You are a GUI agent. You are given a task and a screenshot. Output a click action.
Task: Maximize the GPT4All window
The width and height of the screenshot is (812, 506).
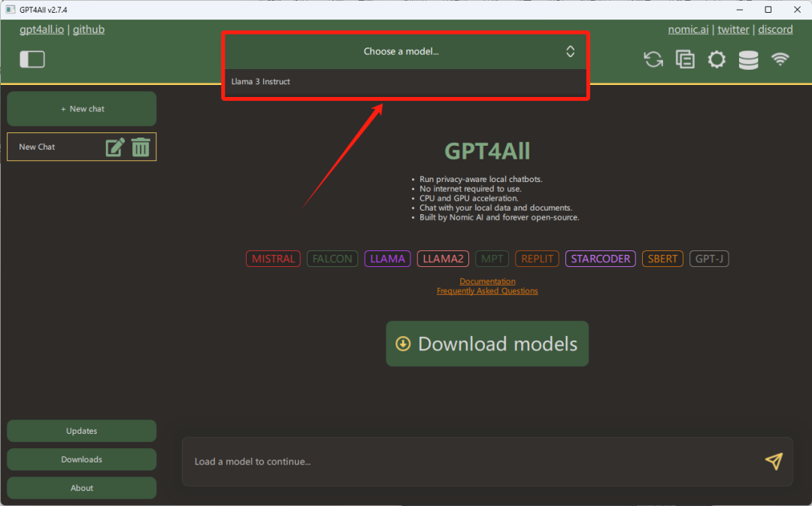(768, 9)
